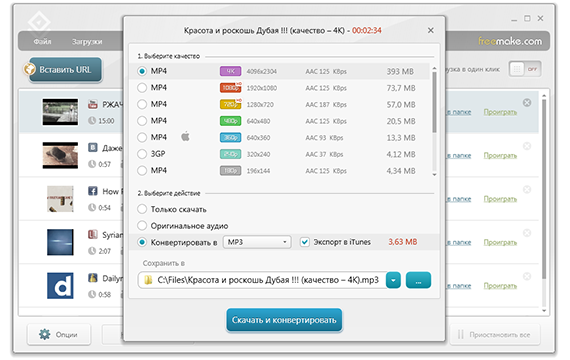Click the save path input field
Screen dimensions: 570x360
pos(262,280)
